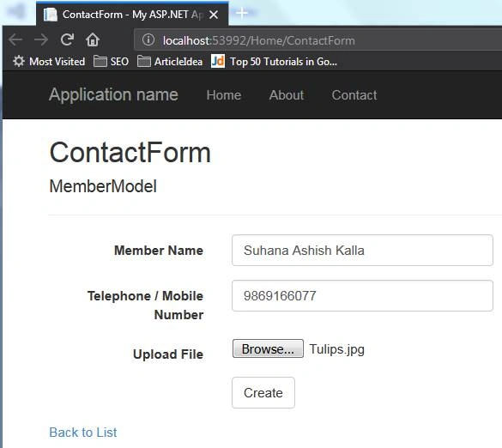Open Most Visited bookmarks gear icon
502x448 pixels.
click(x=19, y=61)
